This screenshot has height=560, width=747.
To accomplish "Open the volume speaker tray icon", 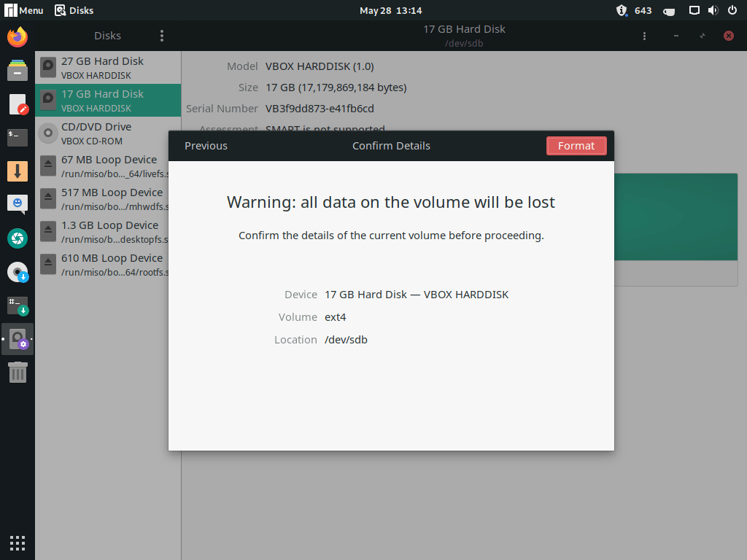I will [x=713, y=10].
